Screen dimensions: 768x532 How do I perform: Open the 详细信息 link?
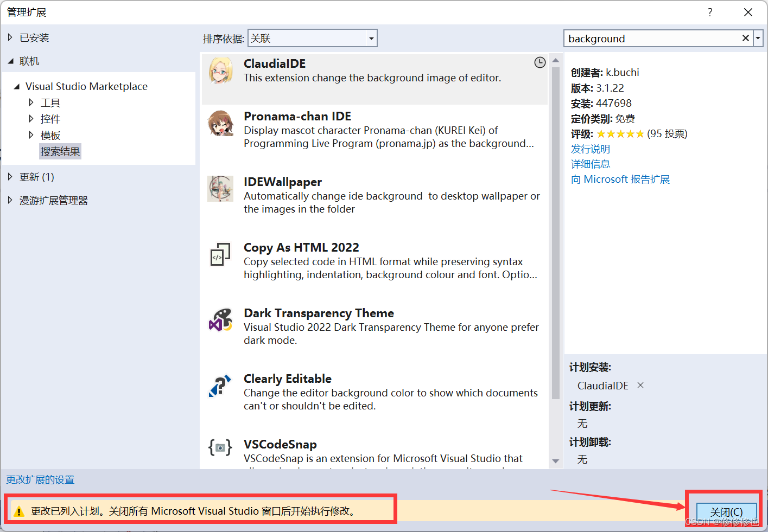[591, 164]
